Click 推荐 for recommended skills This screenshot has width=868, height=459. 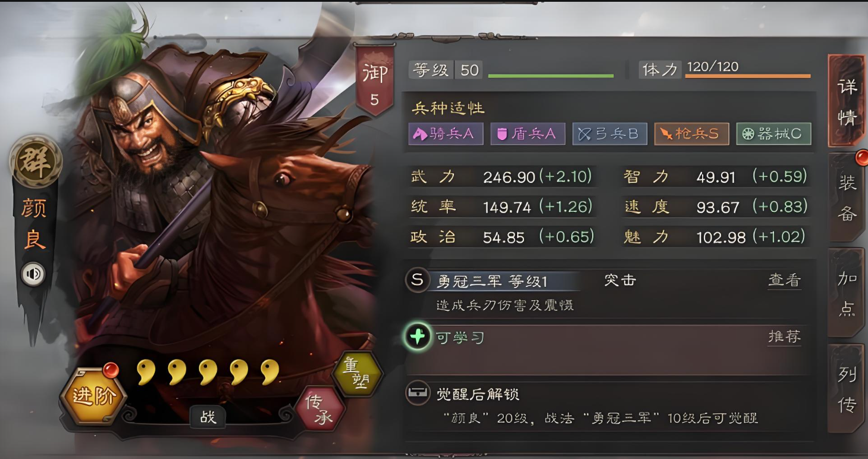(x=784, y=337)
